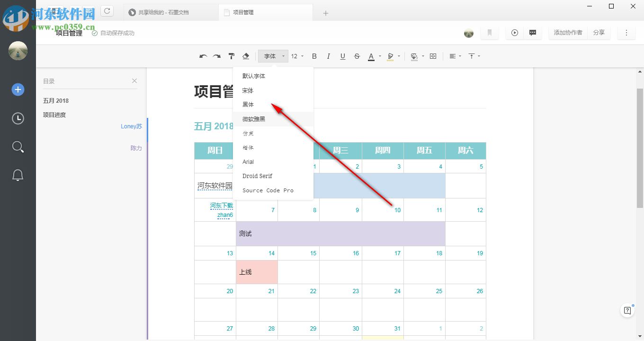Viewport: 644px width, 341px height.
Task: Click the 添加协作者 button
Action: [x=568, y=33]
